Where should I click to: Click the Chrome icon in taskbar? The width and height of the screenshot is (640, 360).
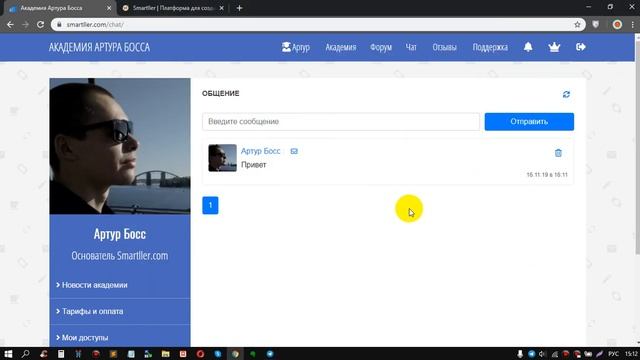pos(235,354)
